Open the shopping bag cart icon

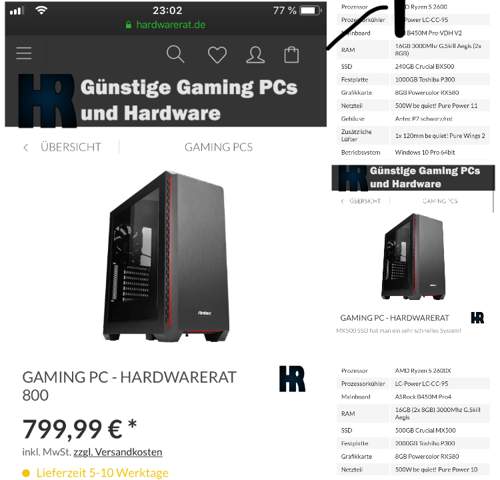pos(291,54)
